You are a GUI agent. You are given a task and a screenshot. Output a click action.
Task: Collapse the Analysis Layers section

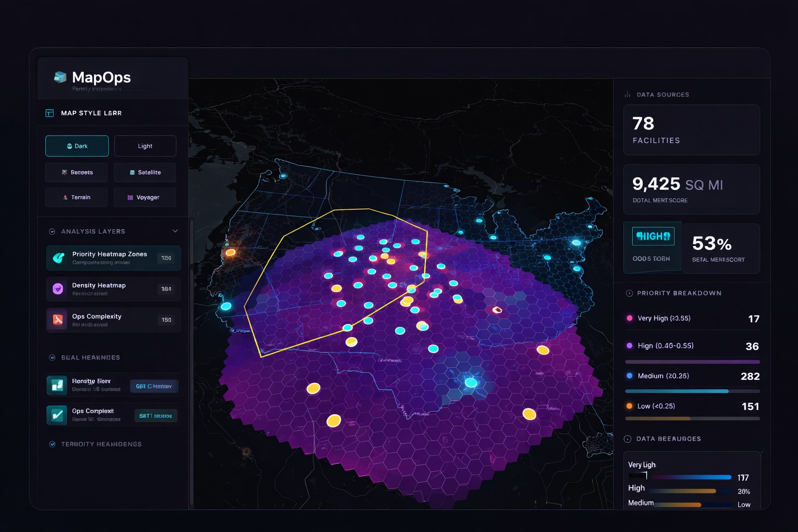(x=176, y=231)
